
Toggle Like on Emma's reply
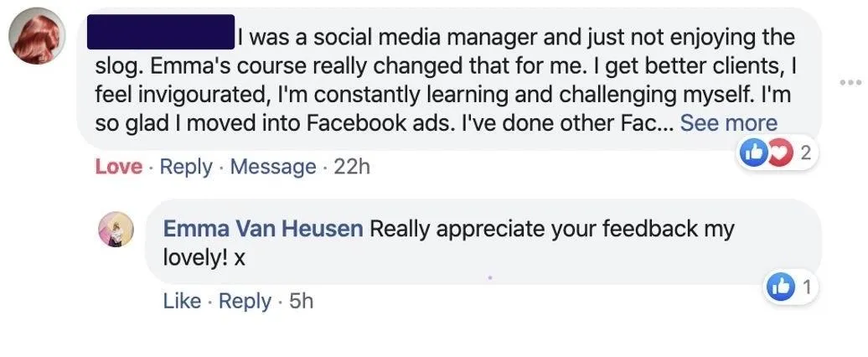point(182,301)
